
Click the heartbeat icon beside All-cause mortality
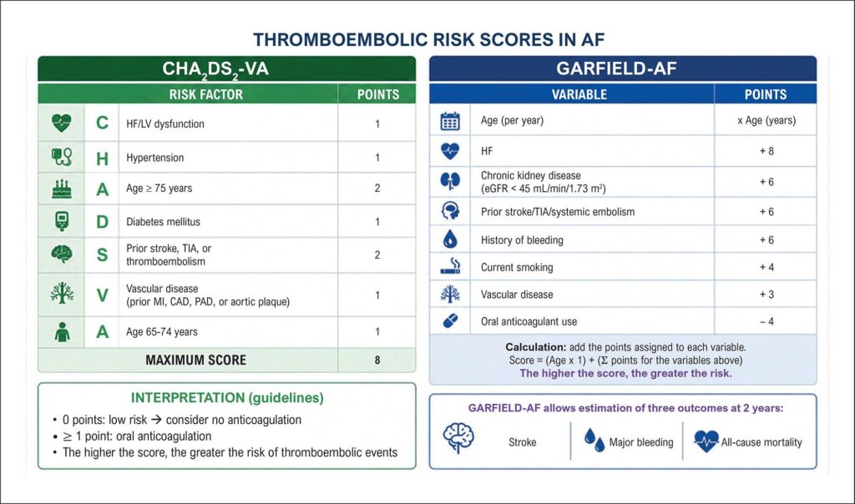pyautogui.click(x=706, y=441)
